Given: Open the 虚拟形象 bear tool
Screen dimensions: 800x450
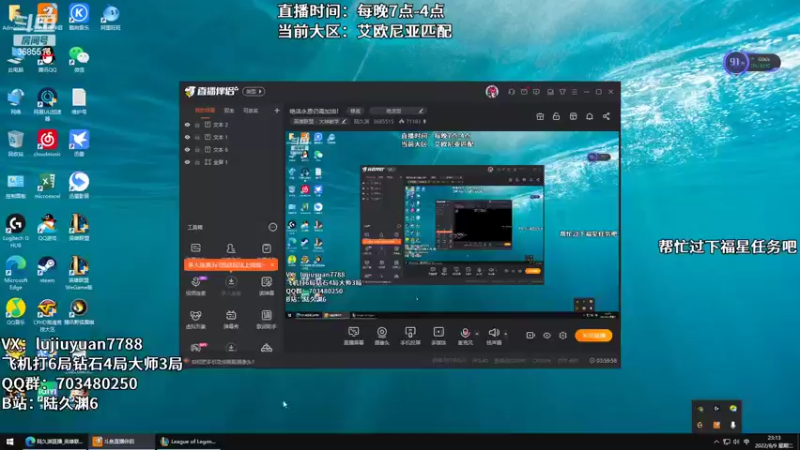Looking at the screenshot, I should [195, 319].
